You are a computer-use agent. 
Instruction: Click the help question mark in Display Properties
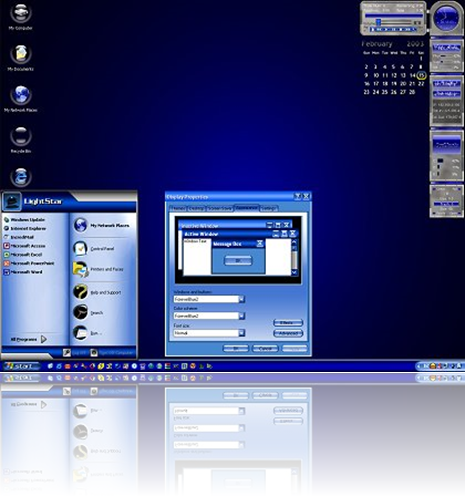point(298,196)
